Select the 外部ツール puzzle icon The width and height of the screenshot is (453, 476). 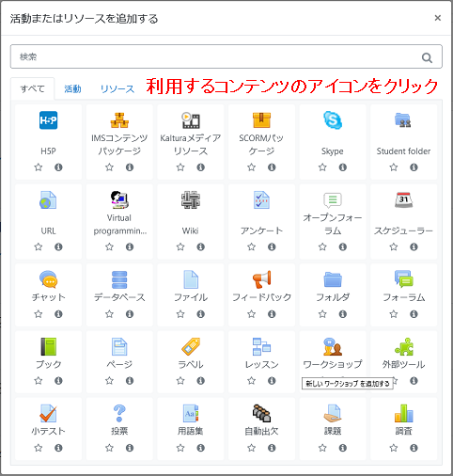(403, 346)
